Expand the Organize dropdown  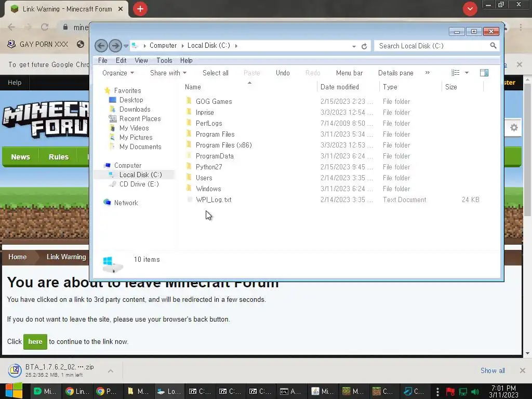click(x=118, y=73)
